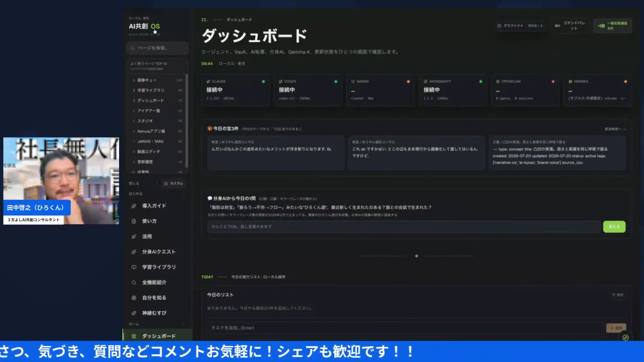Open JARVIS・TARS in the TOP 10 list

(x=157, y=142)
